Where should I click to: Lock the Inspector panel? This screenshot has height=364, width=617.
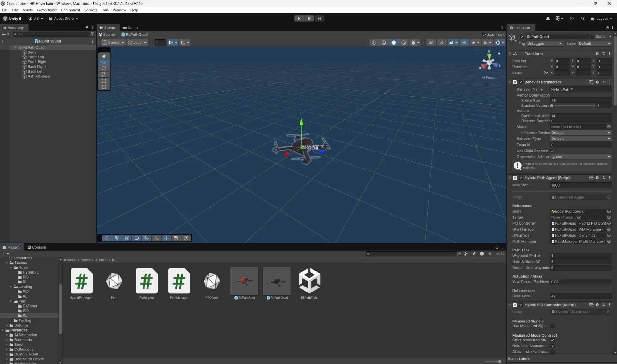tap(608, 27)
